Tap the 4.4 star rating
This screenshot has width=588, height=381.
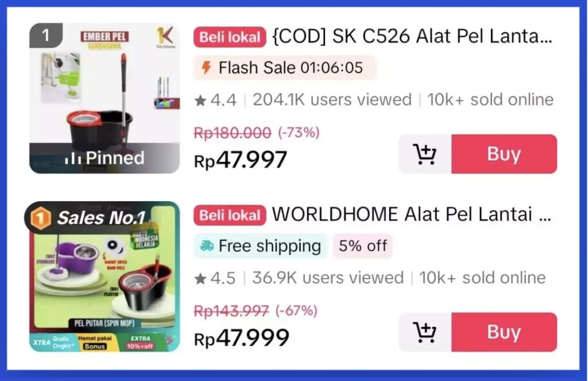[x=216, y=100]
